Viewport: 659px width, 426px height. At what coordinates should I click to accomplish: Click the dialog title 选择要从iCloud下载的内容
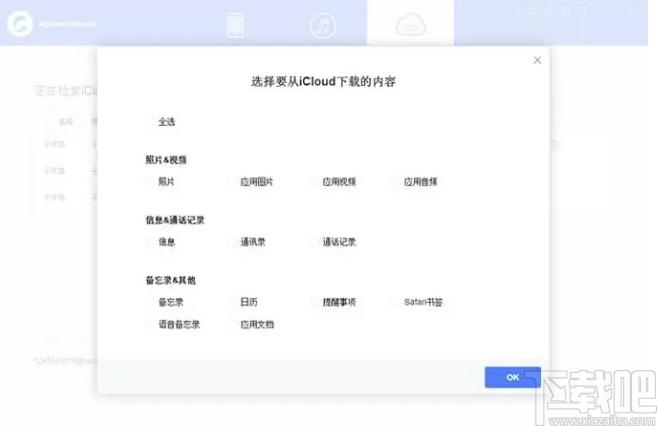click(x=323, y=82)
